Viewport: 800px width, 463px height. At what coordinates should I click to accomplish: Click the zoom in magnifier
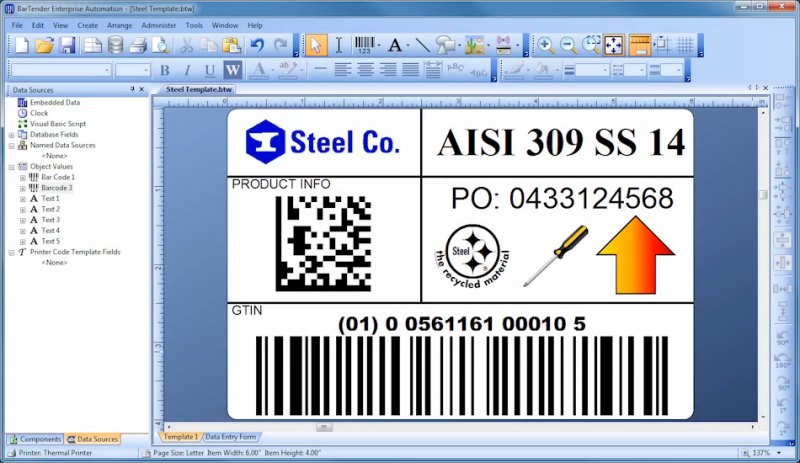[x=545, y=45]
